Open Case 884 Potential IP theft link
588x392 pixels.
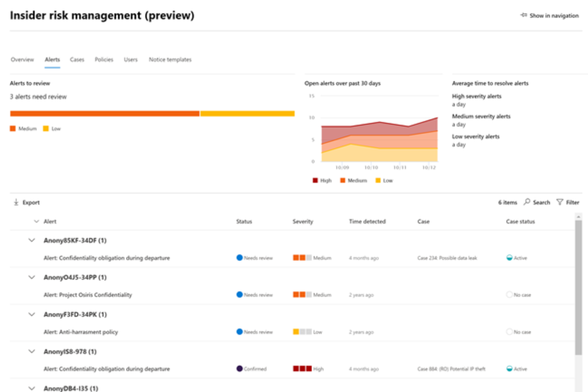tap(451, 368)
